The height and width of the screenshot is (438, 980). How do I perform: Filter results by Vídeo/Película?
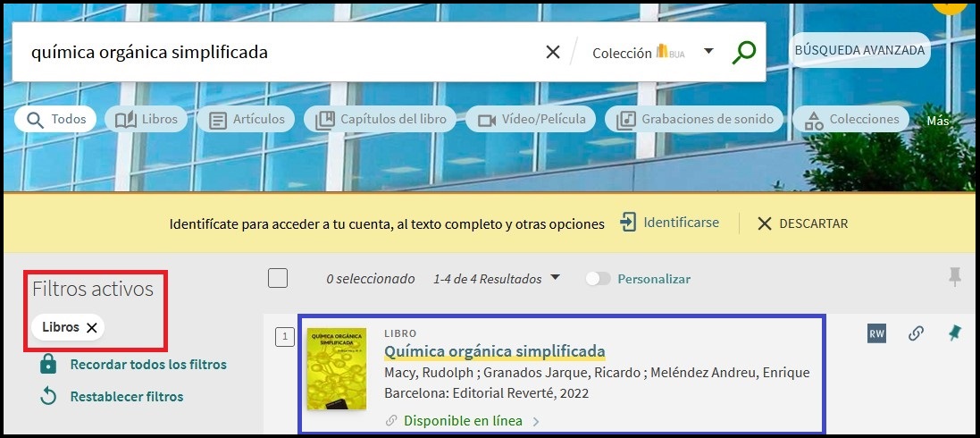click(x=532, y=119)
